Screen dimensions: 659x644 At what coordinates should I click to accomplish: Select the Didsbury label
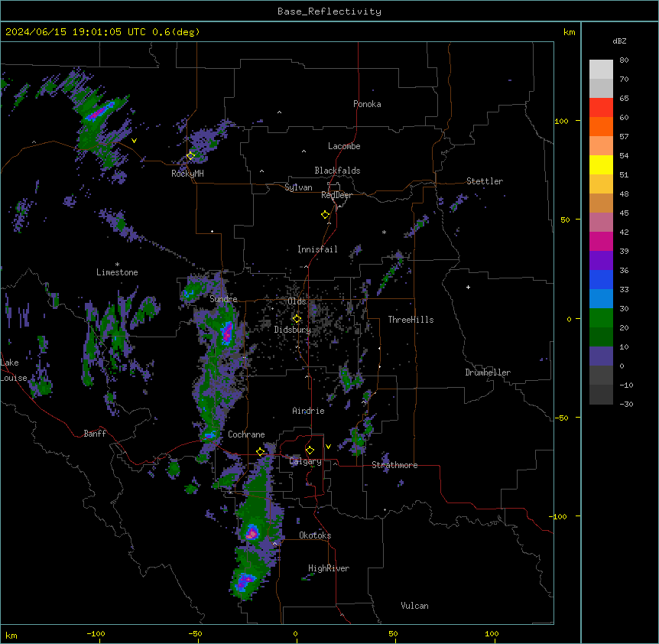pyautogui.click(x=293, y=330)
